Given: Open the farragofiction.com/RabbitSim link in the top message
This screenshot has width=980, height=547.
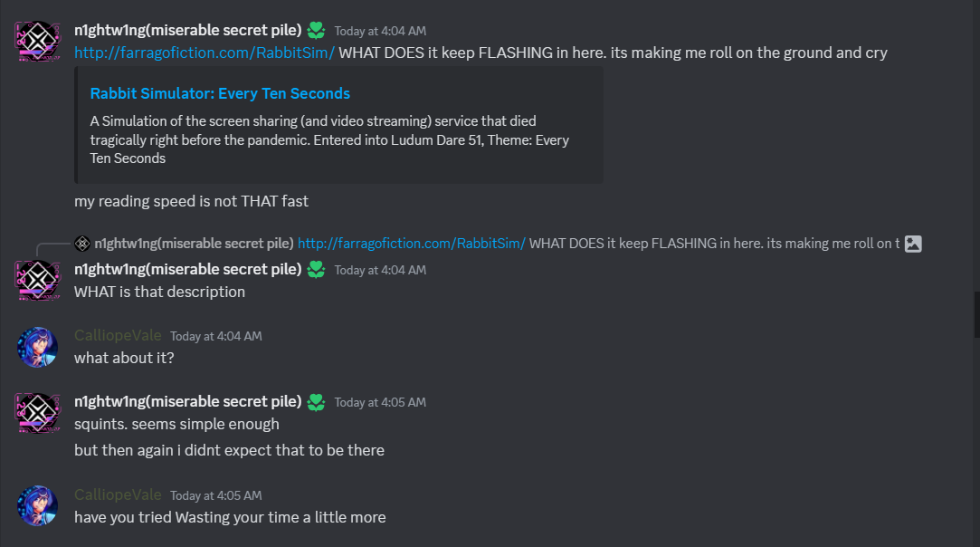Looking at the screenshot, I should click(205, 53).
